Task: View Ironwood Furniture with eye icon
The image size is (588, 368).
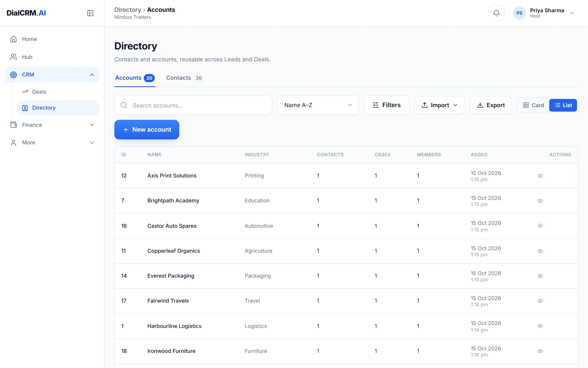Action: click(x=540, y=351)
